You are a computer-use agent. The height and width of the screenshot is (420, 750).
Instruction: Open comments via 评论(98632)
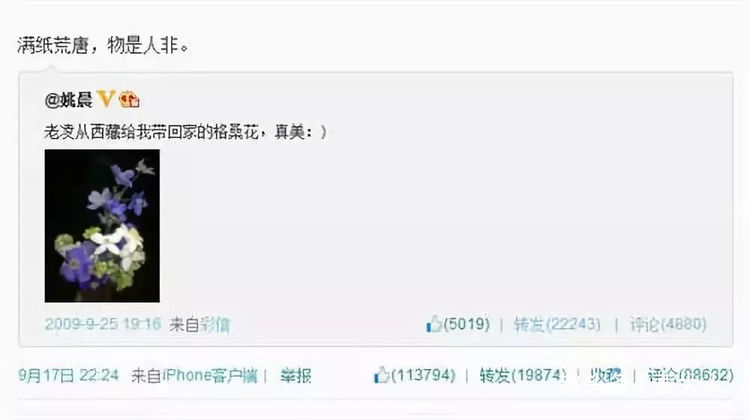(691, 375)
